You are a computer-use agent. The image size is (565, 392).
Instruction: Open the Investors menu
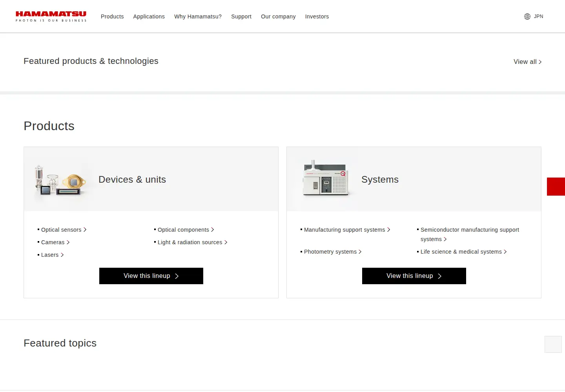317,16
